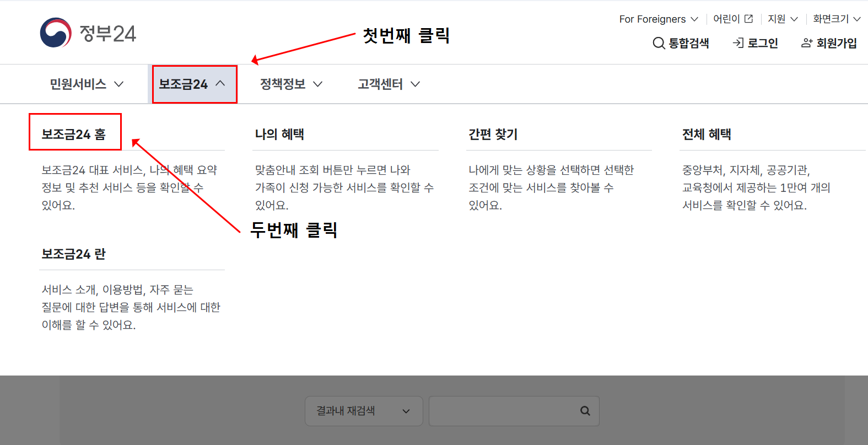Expand the 지원 dropdown
Viewport: 868px width, 445px height.
point(783,19)
